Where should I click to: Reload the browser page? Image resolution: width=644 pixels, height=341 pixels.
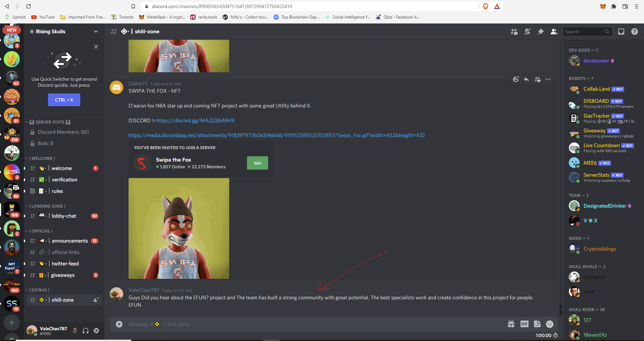[x=29, y=6]
